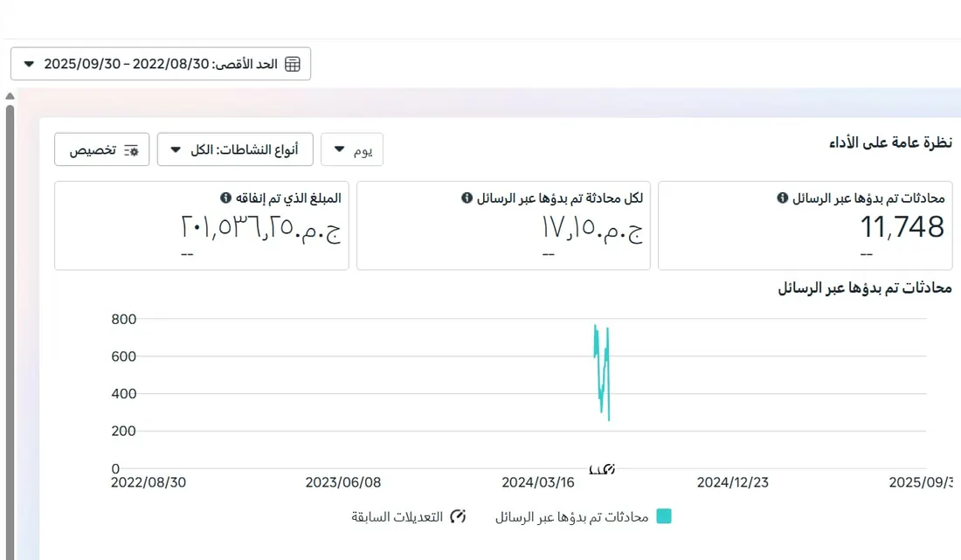961x560 pixels.
Task: Select the 11,748 conversations metric card
Action: [x=805, y=225]
